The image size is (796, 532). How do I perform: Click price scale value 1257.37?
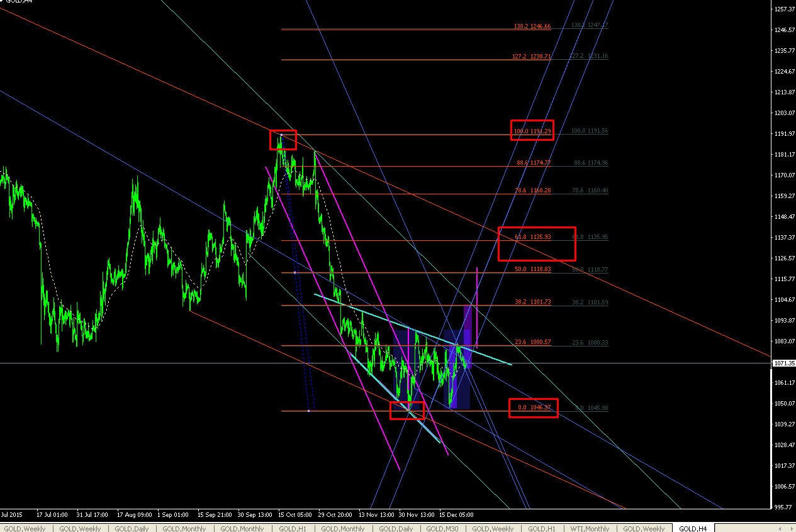784,9
